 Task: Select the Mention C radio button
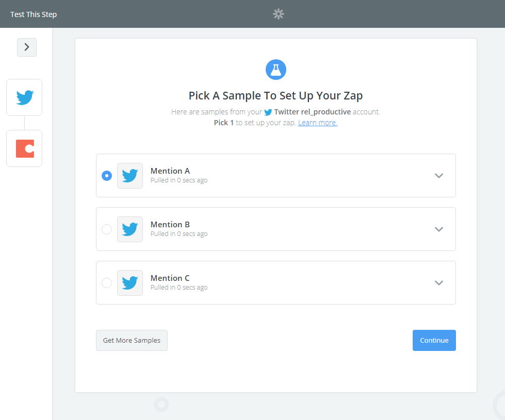tap(107, 283)
